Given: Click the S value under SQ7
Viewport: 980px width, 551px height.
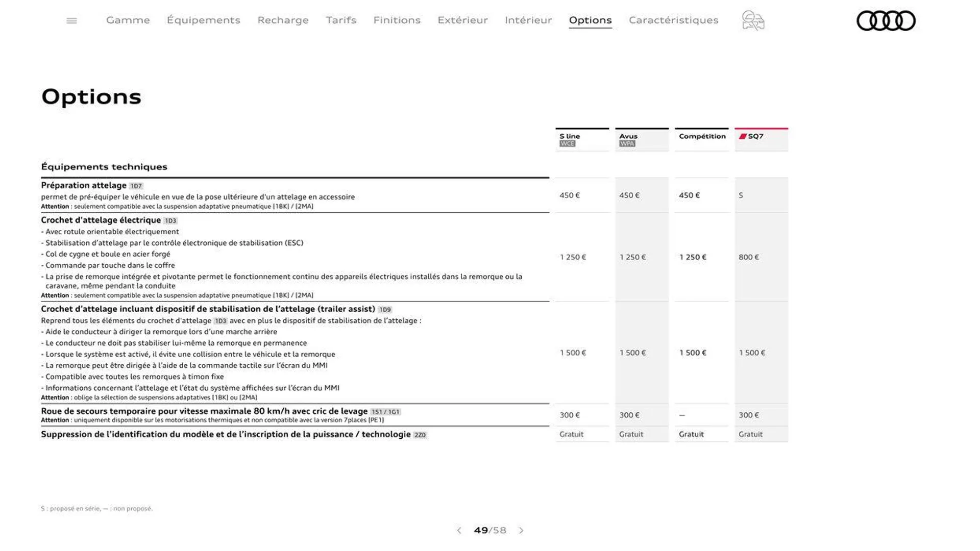Looking at the screenshot, I should click(x=741, y=195).
